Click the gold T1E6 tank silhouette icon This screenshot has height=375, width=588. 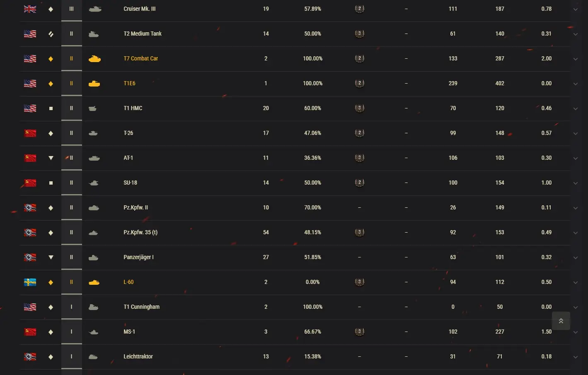pyautogui.click(x=94, y=84)
